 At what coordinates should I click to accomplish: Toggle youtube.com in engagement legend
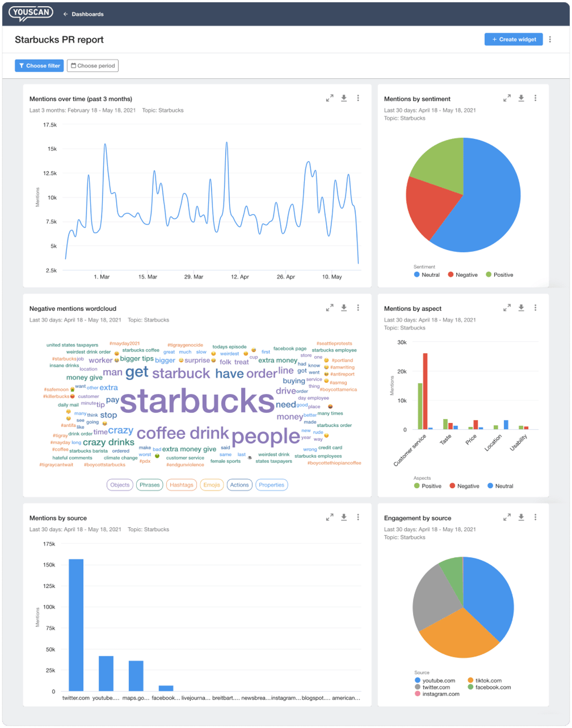click(435, 681)
